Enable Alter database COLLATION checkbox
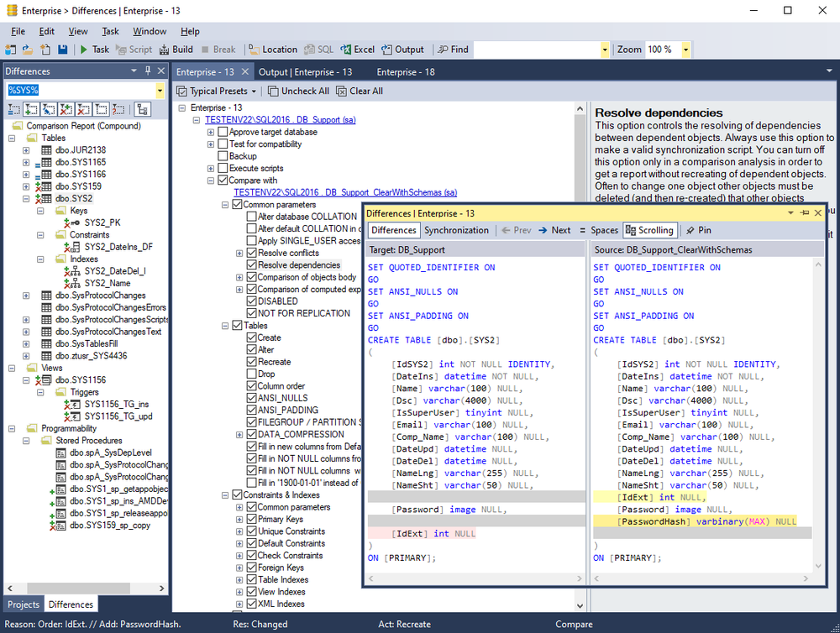This screenshot has height=633, width=840. point(252,217)
